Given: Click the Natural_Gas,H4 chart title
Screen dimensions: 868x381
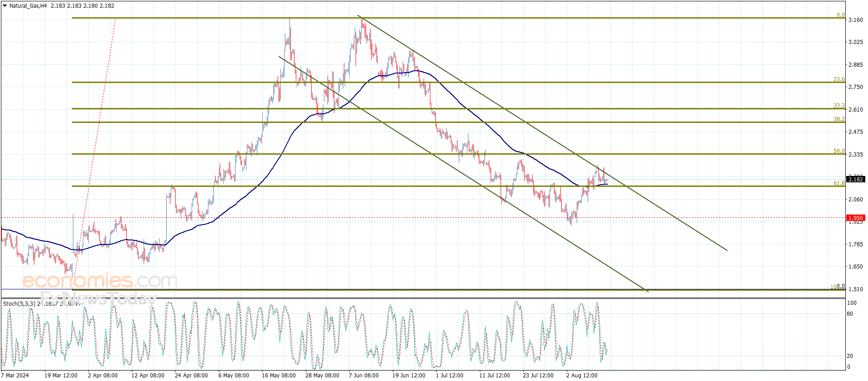Looking at the screenshot, I should [28, 6].
